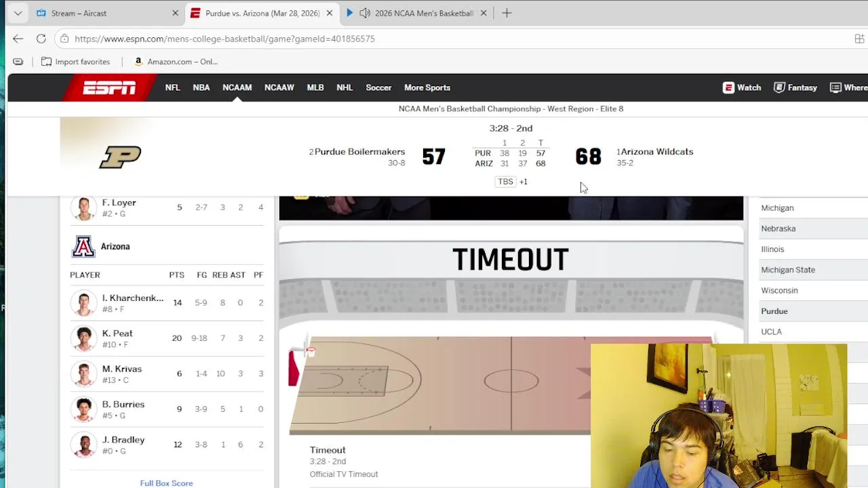Open the Fantasy section
The width and height of the screenshot is (868, 488).
click(x=795, y=87)
